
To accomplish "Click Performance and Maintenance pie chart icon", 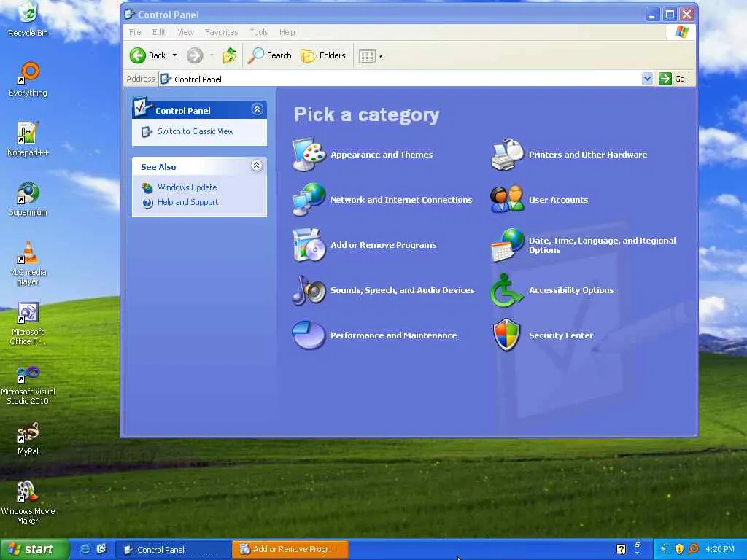I will [x=309, y=335].
